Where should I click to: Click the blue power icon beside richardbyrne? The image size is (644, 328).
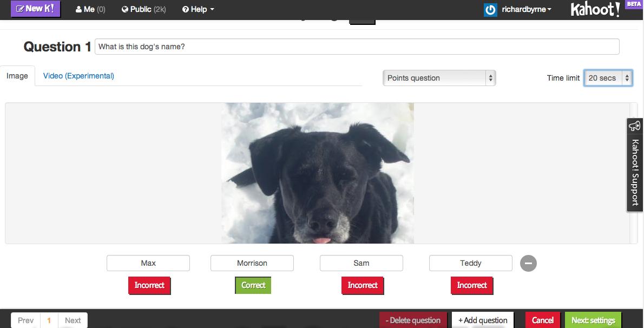[x=490, y=10]
